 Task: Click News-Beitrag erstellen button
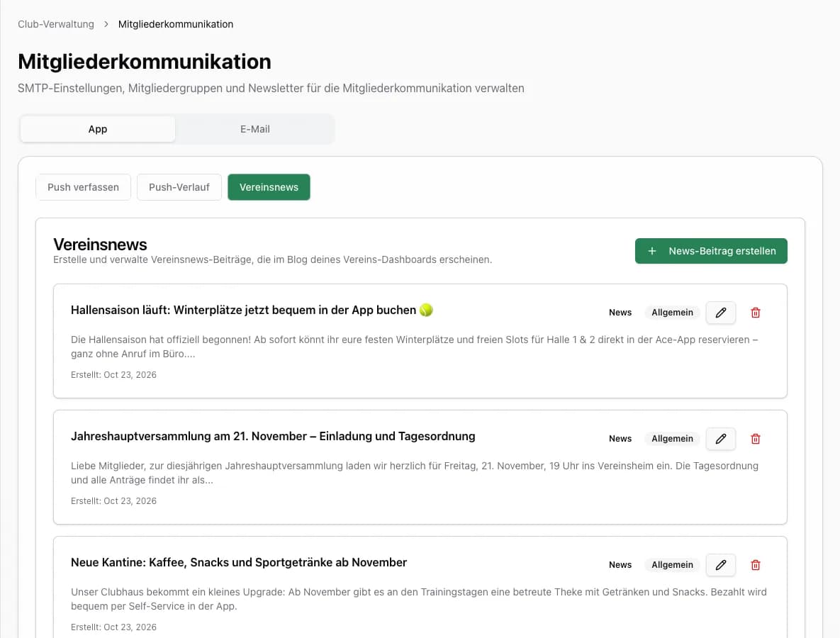(711, 251)
